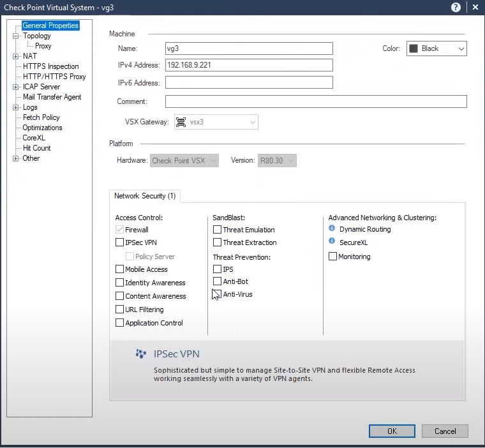Enable the Threat Emulation checkbox
Viewport: 485px width, 448px height.
pos(217,229)
